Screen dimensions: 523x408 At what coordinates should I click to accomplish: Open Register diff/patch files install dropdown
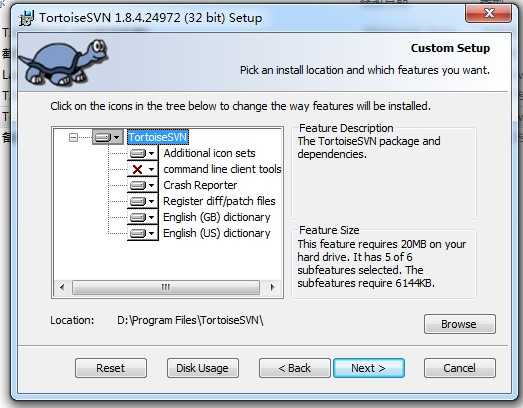(142, 201)
